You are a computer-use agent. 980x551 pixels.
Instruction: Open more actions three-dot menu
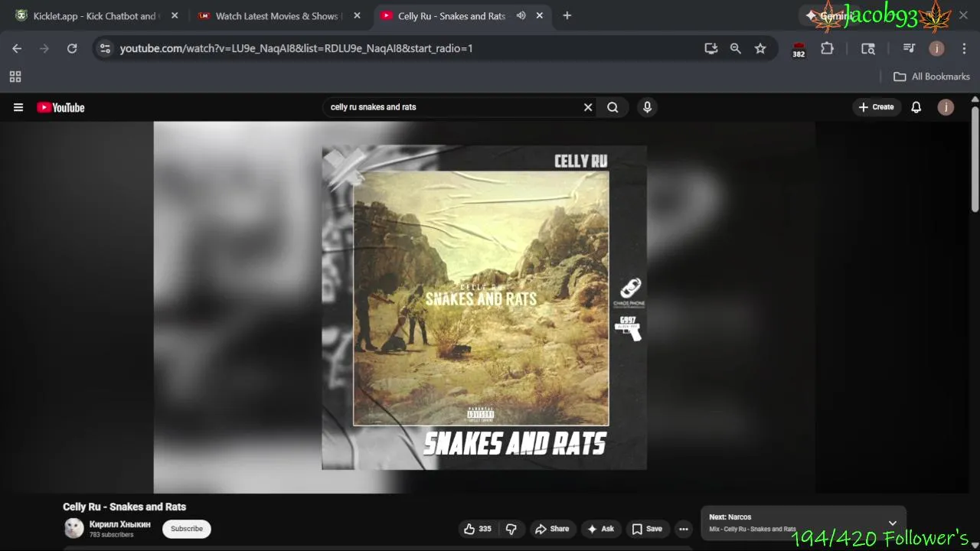[x=684, y=529]
